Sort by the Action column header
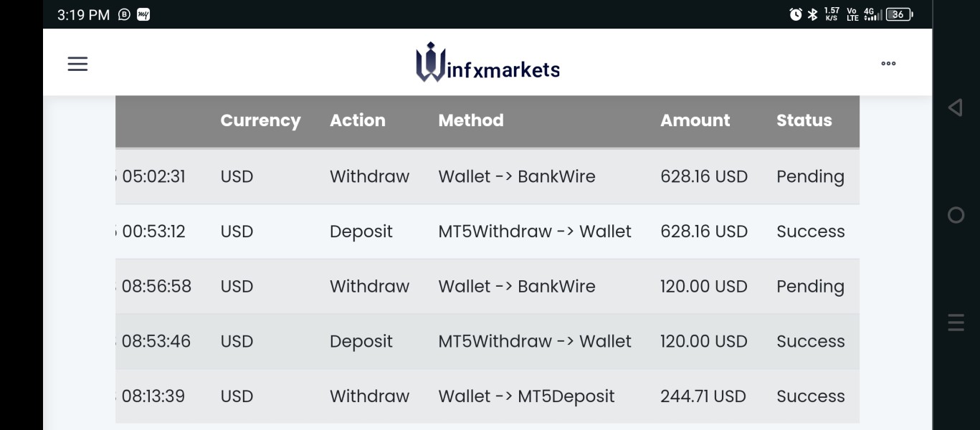The width and height of the screenshot is (980, 430). click(x=357, y=120)
